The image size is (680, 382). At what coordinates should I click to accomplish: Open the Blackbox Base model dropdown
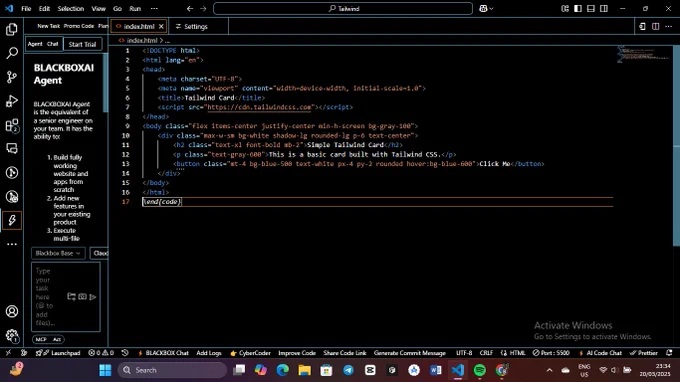coord(58,253)
